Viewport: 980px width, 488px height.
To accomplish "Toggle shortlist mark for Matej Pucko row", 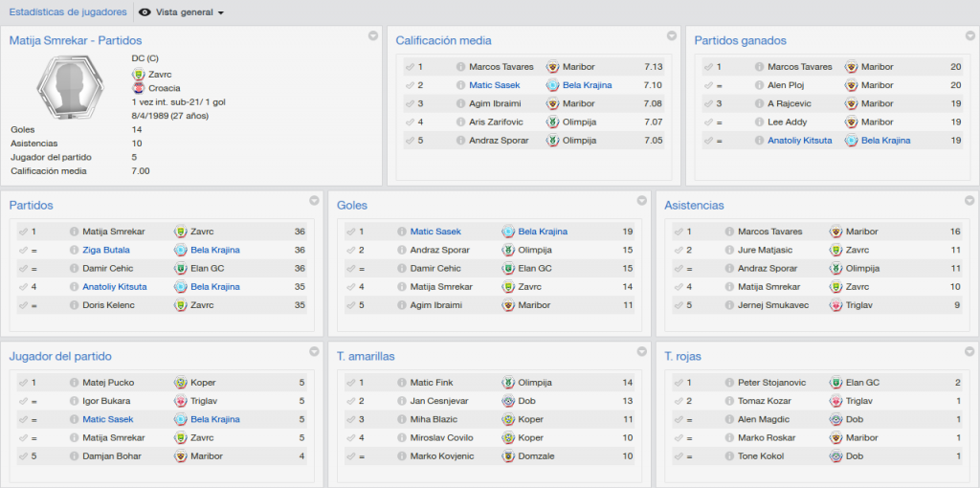I will click(23, 383).
